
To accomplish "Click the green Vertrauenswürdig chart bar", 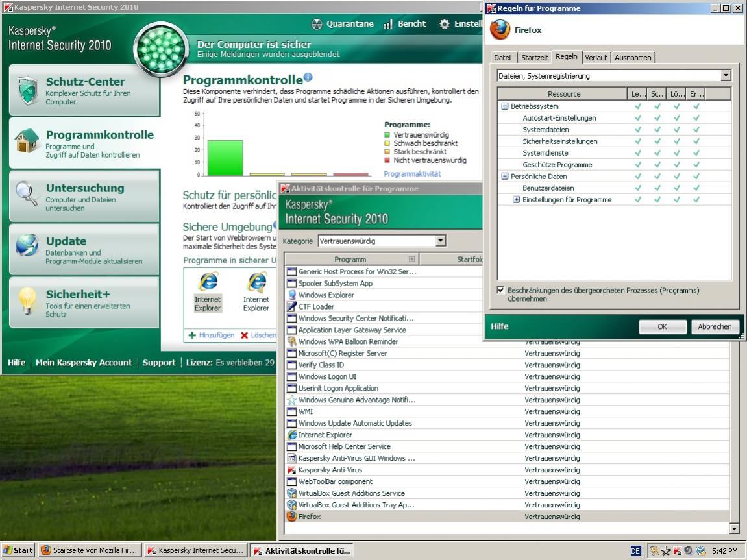I will pyautogui.click(x=225, y=158).
